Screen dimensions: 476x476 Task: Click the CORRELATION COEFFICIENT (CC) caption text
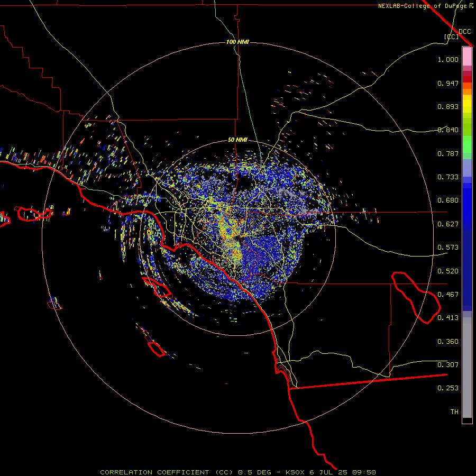pos(167,472)
